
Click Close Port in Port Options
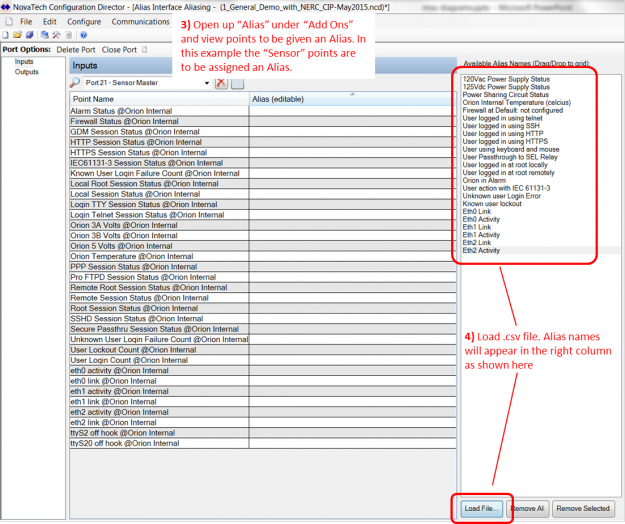click(119, 50)
